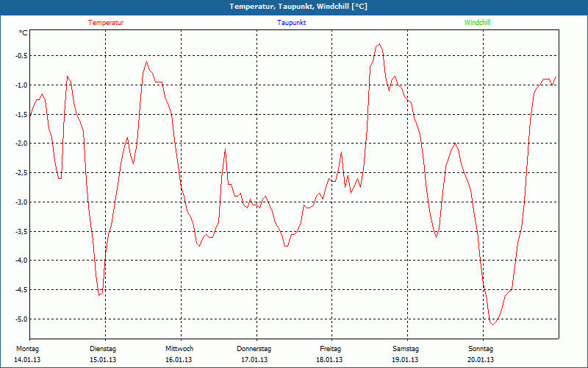Click the °C axis unit label
Viewport: 588px width, 368px height.
point(24,33)
